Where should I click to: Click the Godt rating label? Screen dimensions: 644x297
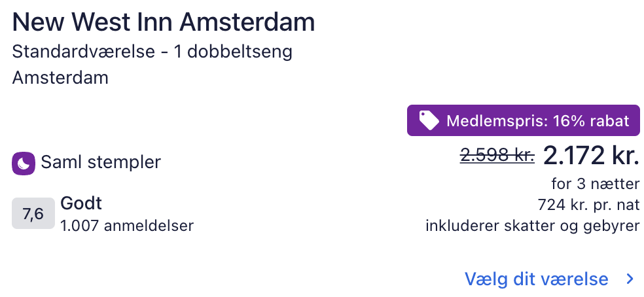click(81, 203)
